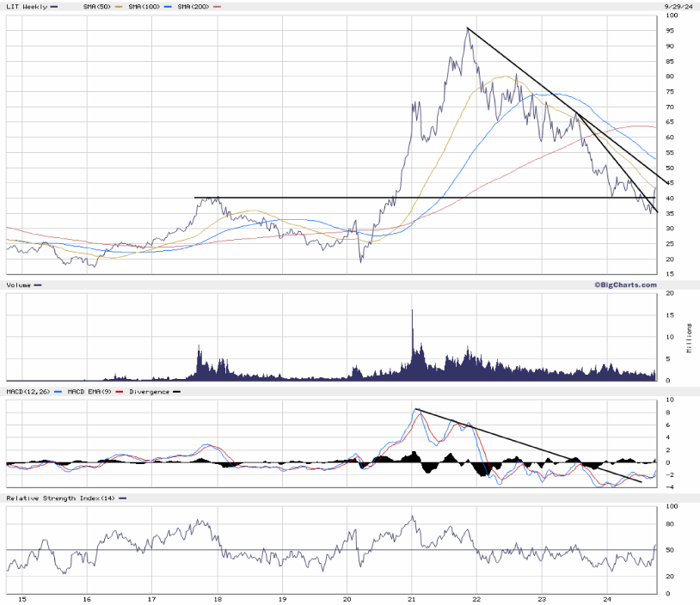The height and width of the screenshot is (605, 700).
Task: Select the SMA(200) red legend swatch
Action: tap(217, 6)
